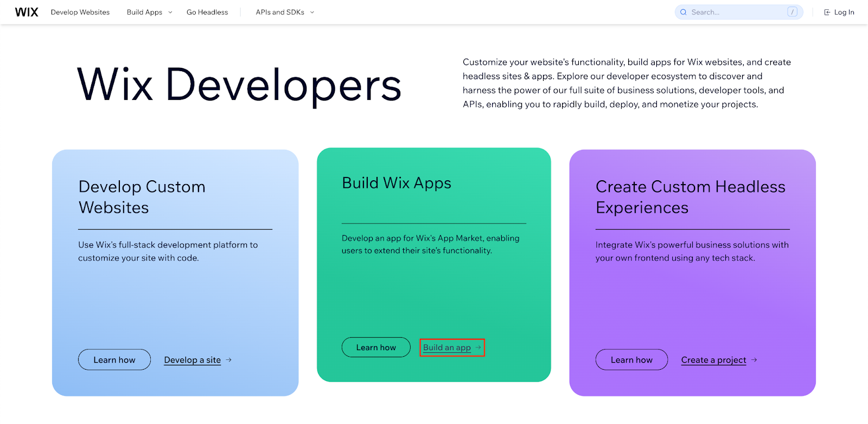Open APIs and SDKs menu
Image resolution: width=868 pixels, height=424 pixels.
click(x=280, y=12)
